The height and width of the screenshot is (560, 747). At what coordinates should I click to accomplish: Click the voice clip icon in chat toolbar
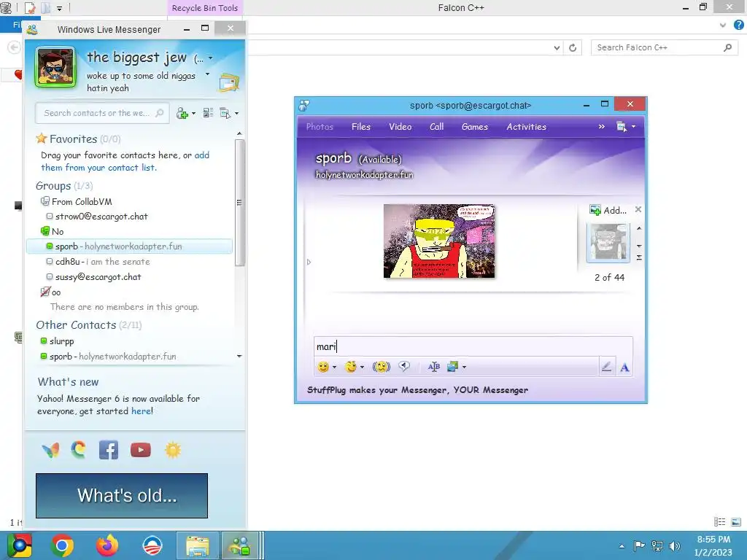tap(404, 366)
